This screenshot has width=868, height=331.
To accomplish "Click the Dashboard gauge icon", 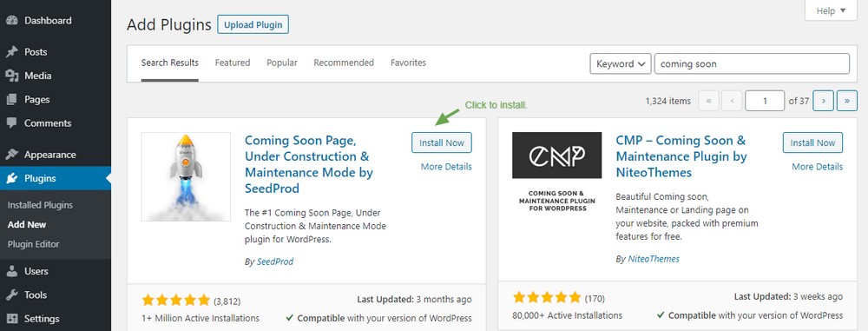I will point(11,21).
